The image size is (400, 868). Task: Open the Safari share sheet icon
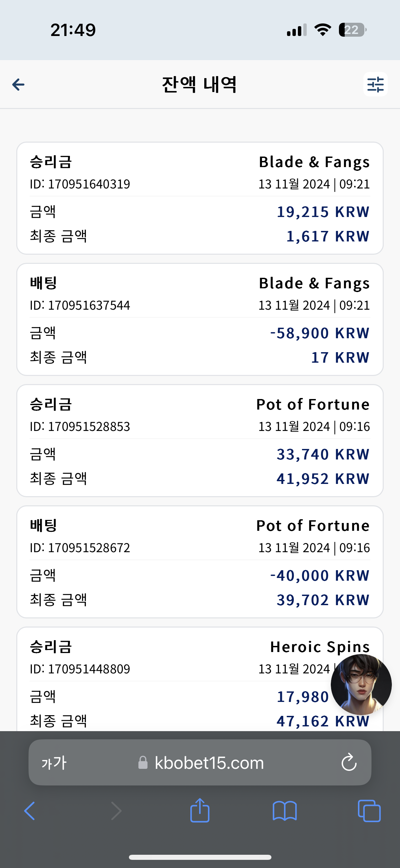point(200,810)
